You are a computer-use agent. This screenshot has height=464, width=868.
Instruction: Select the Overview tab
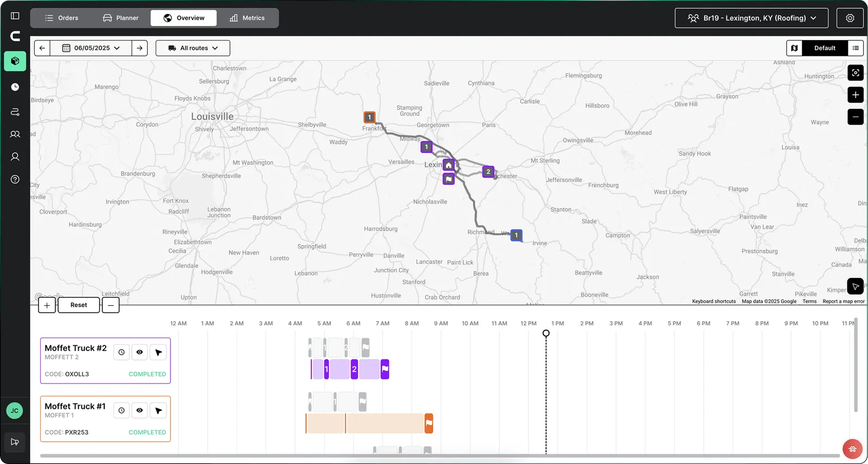tap(184, 18)
